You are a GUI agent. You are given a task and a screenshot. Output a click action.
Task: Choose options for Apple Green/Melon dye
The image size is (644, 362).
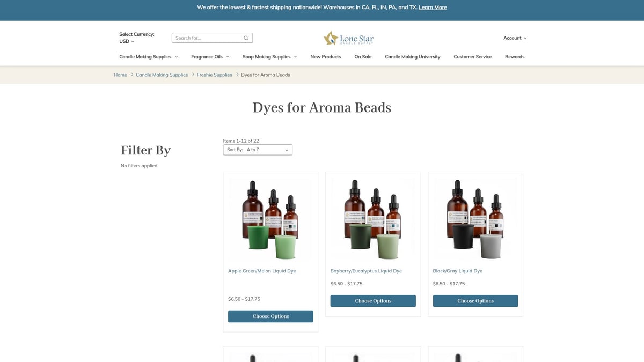[x=270, y=316]
